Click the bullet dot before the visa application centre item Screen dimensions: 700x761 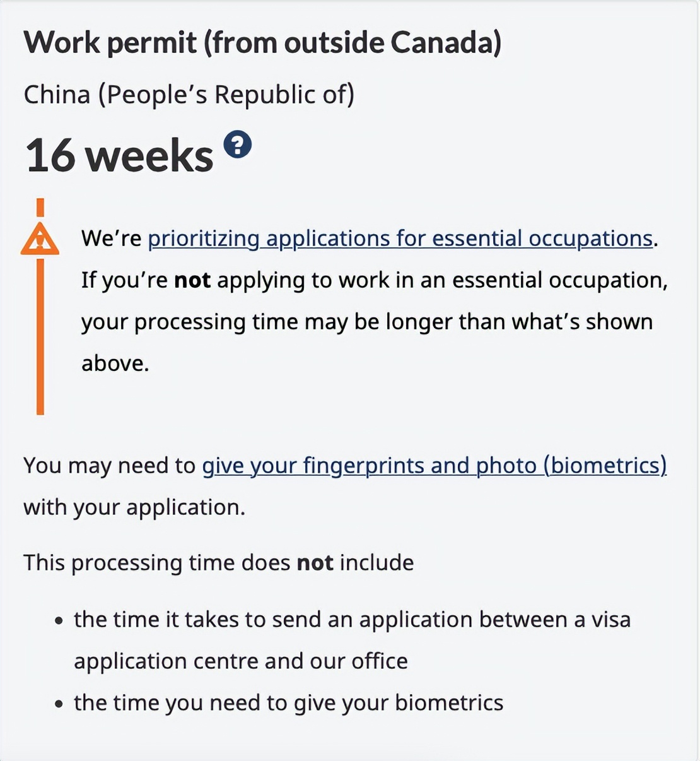coord(59,621)
